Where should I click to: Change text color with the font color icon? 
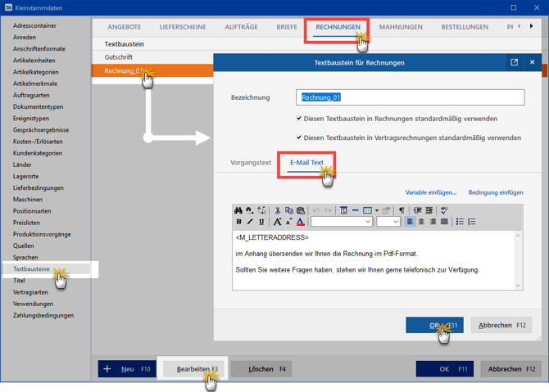(301, 222)
